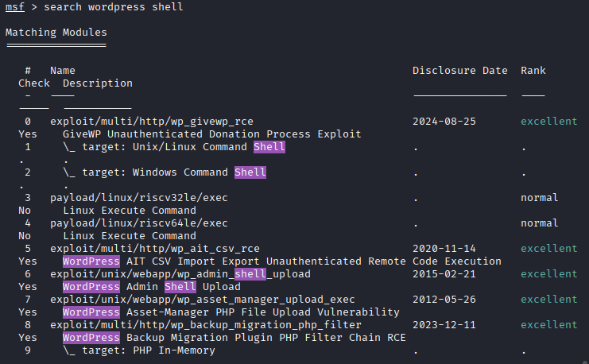This screenshot has height=364, width=589.
Task: Click the Name column header
Action: (x=62, y=71)
